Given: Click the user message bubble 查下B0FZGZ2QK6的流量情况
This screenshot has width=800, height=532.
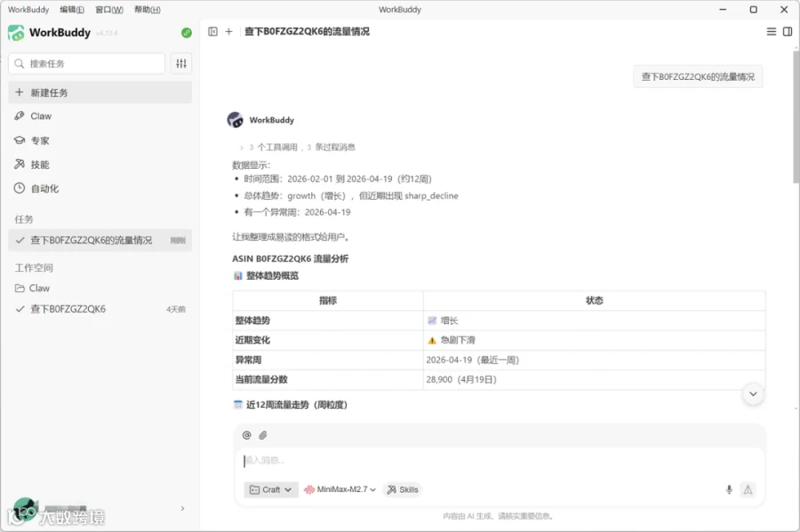Looking at the screenshot, I should click(698, 76).
